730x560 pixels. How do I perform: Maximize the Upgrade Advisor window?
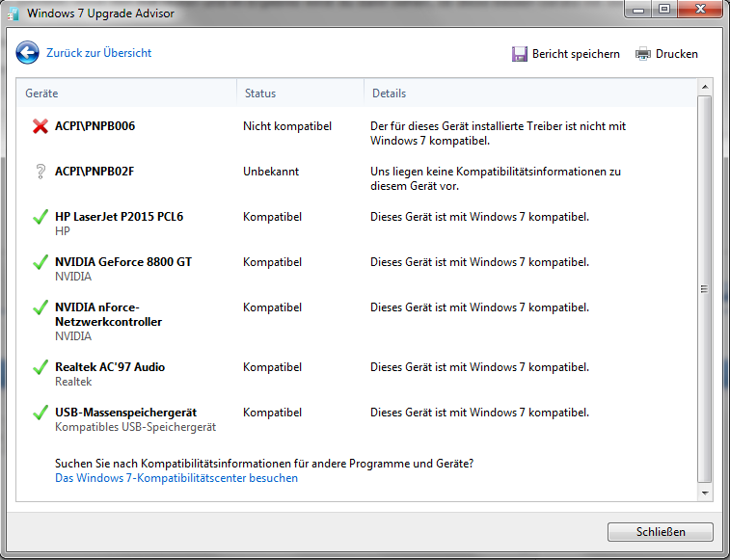(664, 10)
